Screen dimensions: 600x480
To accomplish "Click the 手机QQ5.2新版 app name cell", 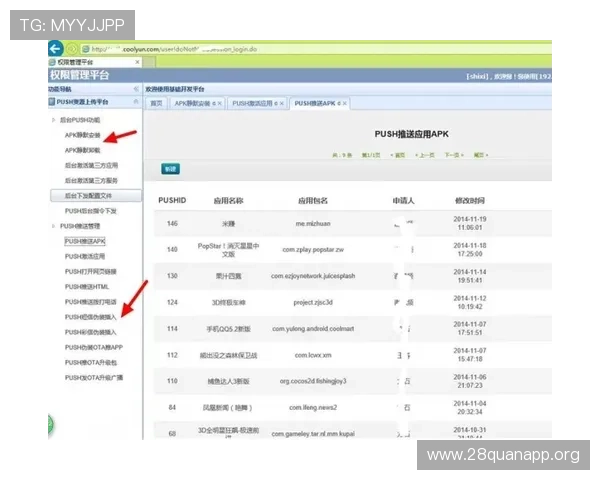I will [x=228, y=329].
